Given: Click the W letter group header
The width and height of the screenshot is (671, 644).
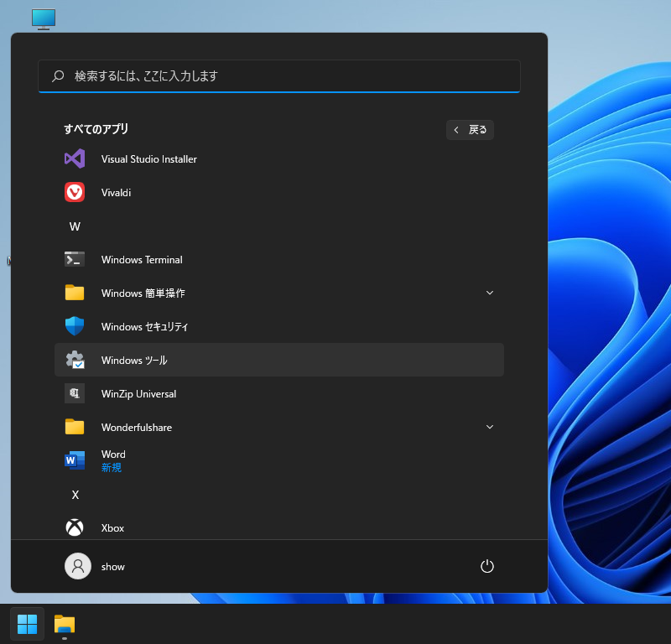Looking at the screenshot, I should (x=75, y=226).
